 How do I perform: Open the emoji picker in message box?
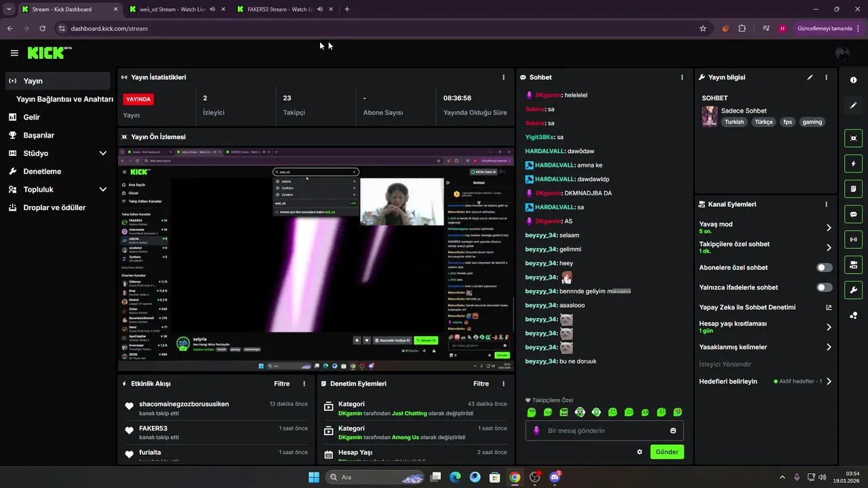pos(673,430)
